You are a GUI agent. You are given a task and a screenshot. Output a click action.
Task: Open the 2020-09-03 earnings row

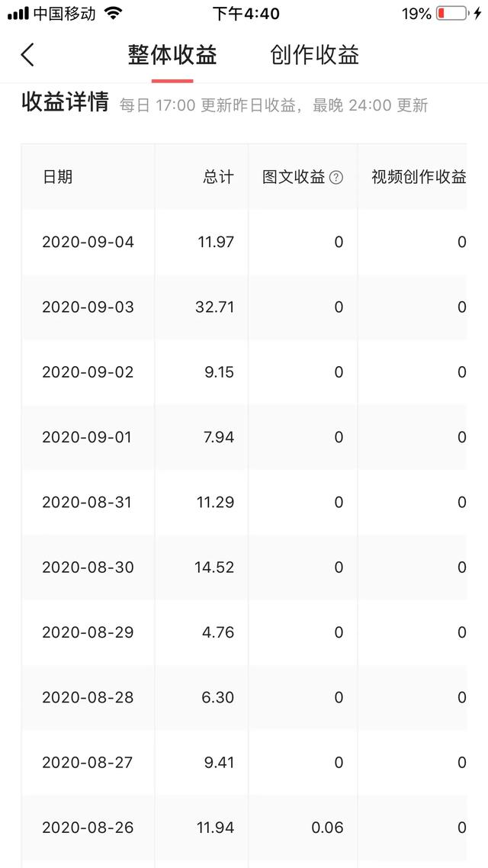[x=244, y=307]
